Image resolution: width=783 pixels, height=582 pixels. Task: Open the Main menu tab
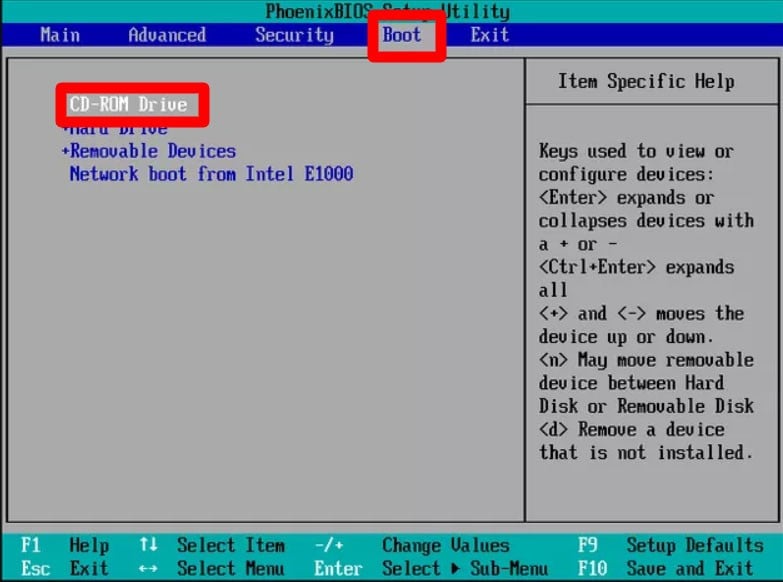pyautogui.click(x=60, y=35)
